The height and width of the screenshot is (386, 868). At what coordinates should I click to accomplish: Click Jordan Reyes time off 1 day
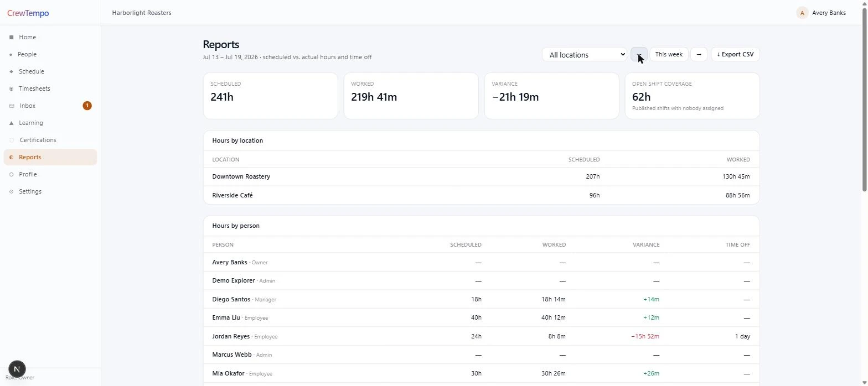tap(742, 336)
